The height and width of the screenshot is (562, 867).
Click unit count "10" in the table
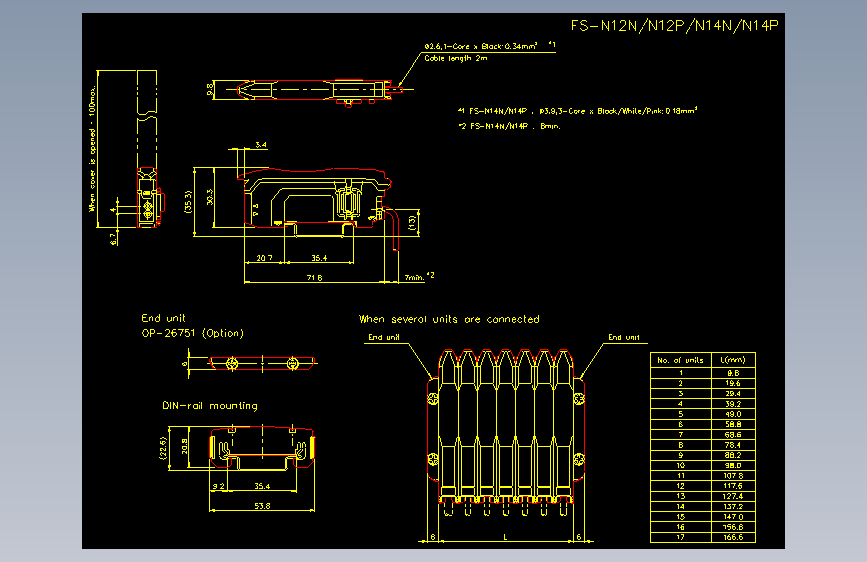click(x=681, y=465)
